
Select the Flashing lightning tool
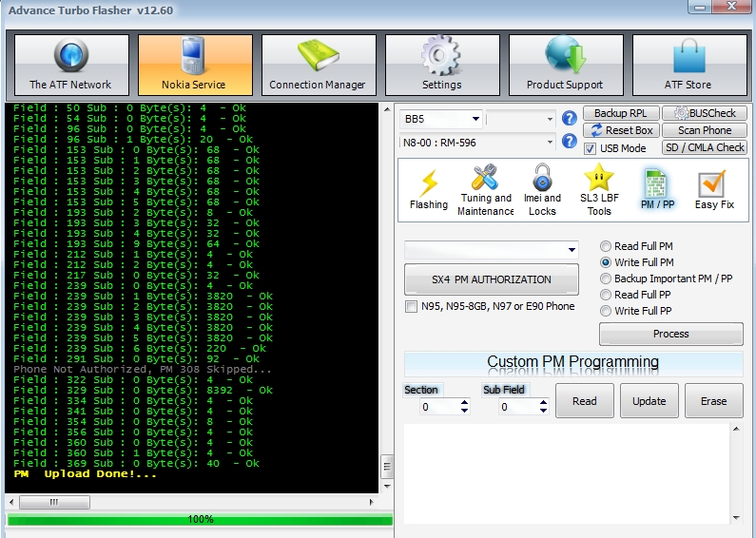(x=429, y=190)
